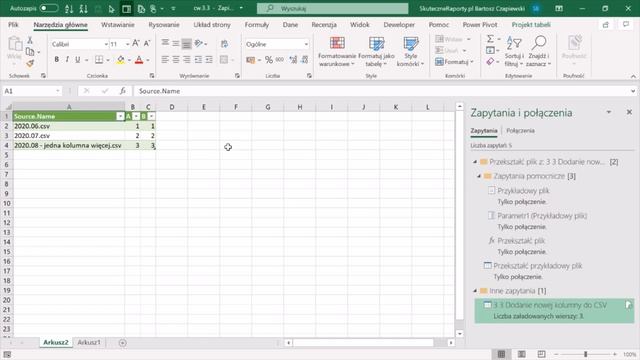Toggle the Autozapis switch
Screen dimensions: 640x360
tap(49, 8)
